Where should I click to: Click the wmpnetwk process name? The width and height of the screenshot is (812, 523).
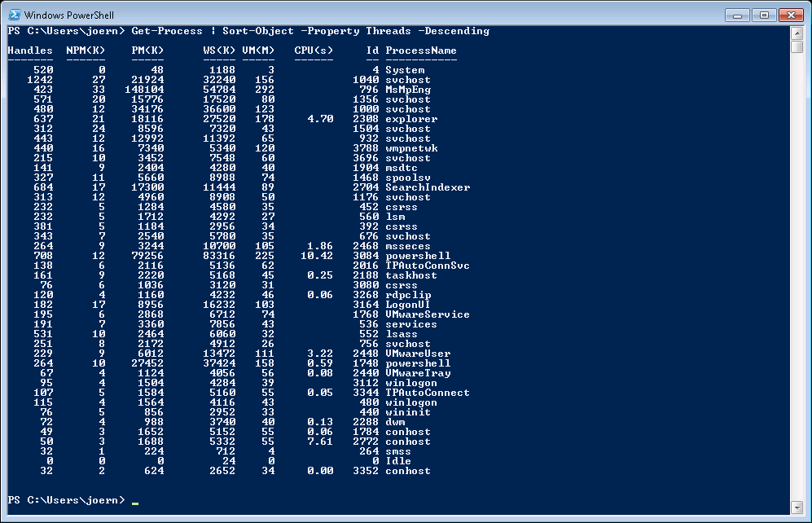tap(411, 148)
